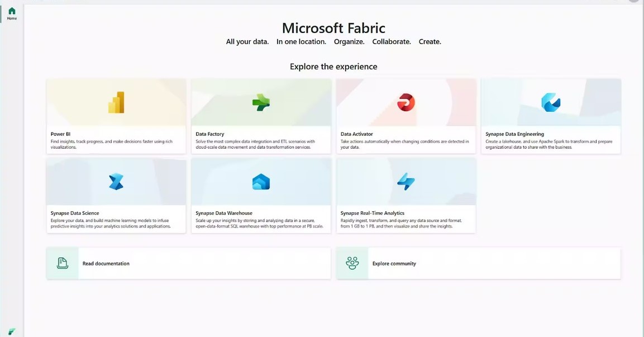
Task: Click the Data Activator icon
Action: click(406, 102)
